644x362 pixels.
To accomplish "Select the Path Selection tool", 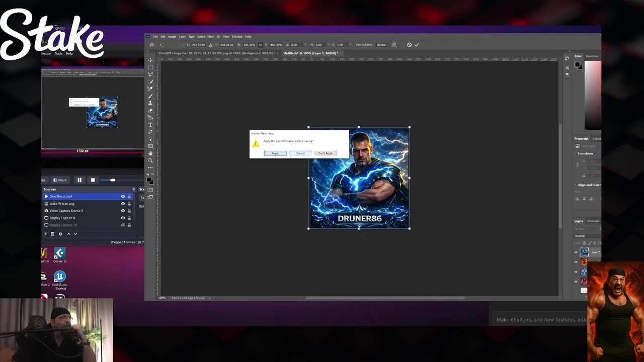I will click(x=150, y=139).
